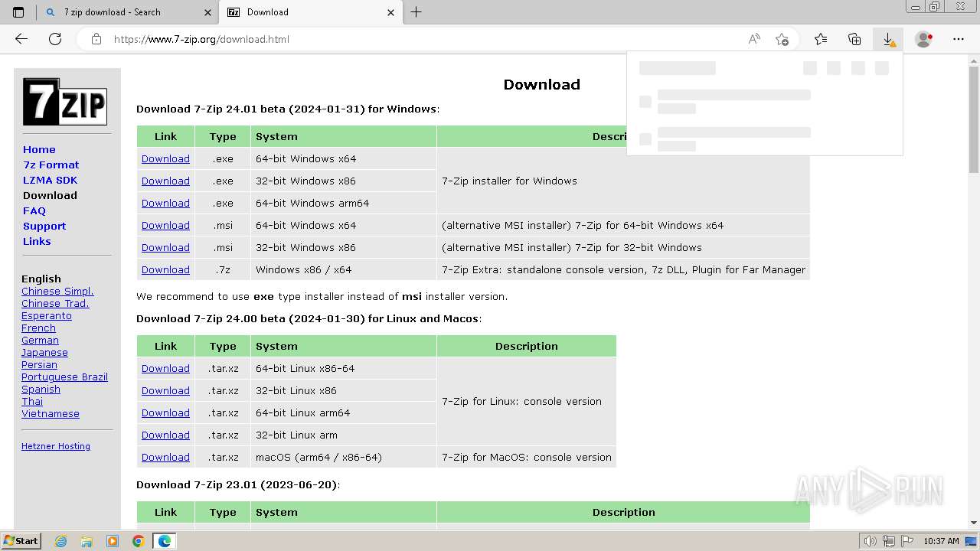Screen dimensions: 980x551
Task: Open the Downloads toolbar icon
Action: 888,39
